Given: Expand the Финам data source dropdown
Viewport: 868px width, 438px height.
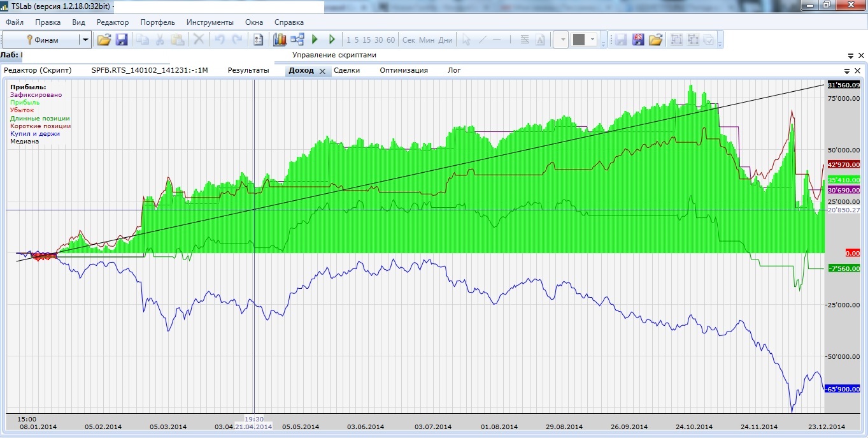Looking at the screenshot, I should [x=85, y=40].
